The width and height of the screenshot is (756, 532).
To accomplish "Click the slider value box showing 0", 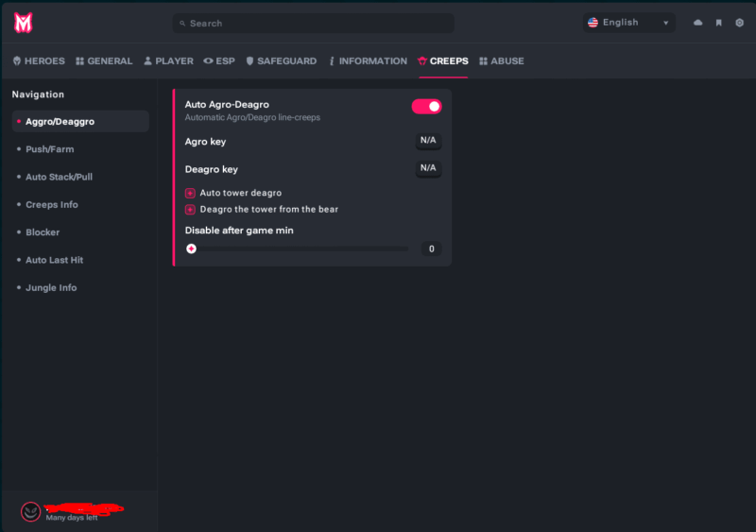I will (x=432, y=249).
